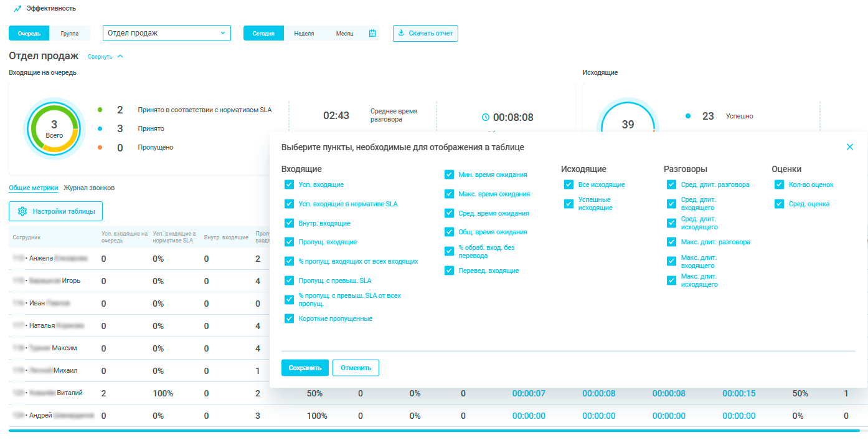Click the Эффективность chart icon
The height and width of the screenshot is (445, 868).
pyautogui.click(x=17, y=9)
